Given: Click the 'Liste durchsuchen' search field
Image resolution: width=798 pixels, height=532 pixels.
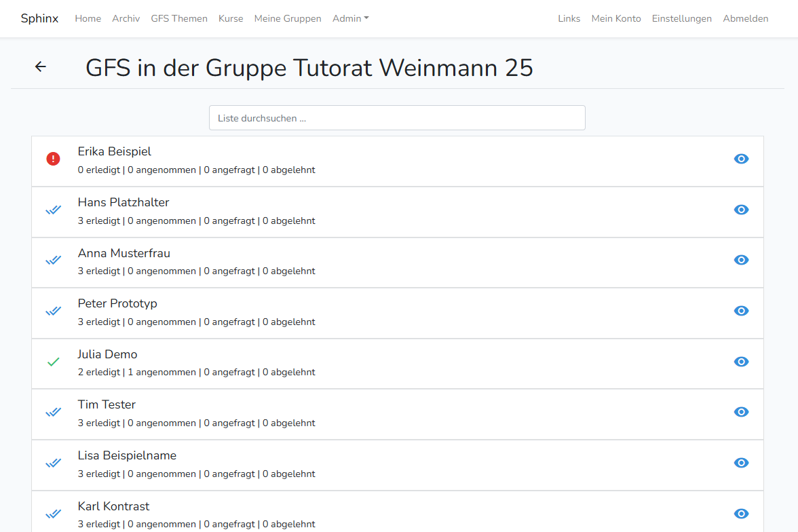Looking at the screenshot, I should point(397,117).
